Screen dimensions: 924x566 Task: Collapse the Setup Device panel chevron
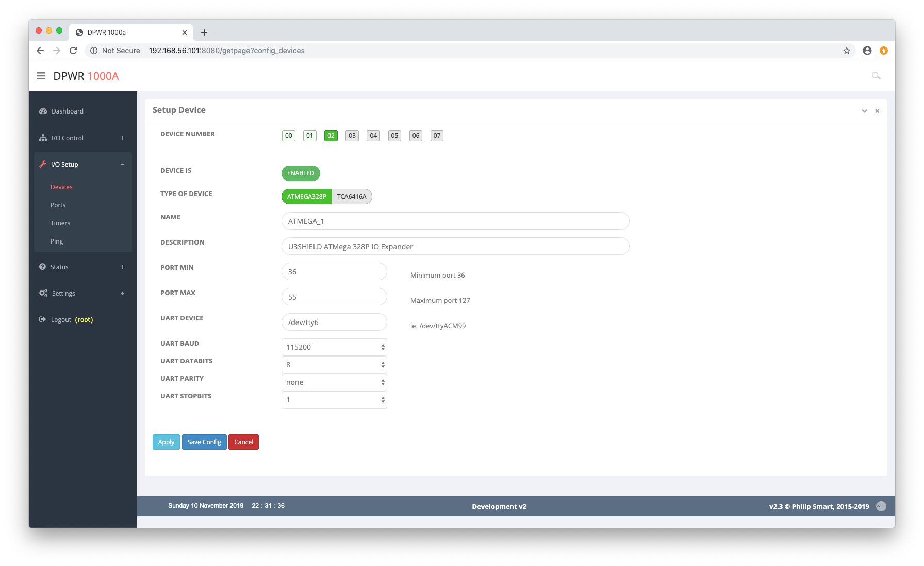click(864, 111)
